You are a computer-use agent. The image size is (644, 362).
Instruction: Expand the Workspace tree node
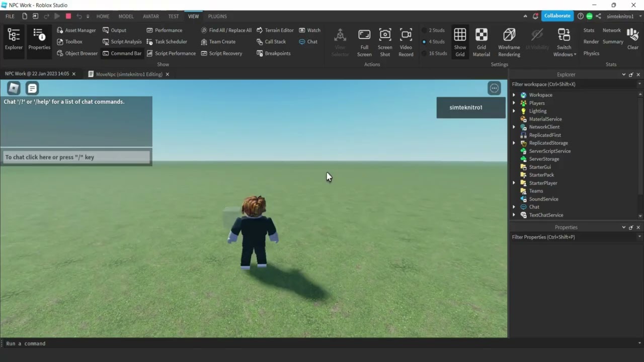[x=514, y=95]
